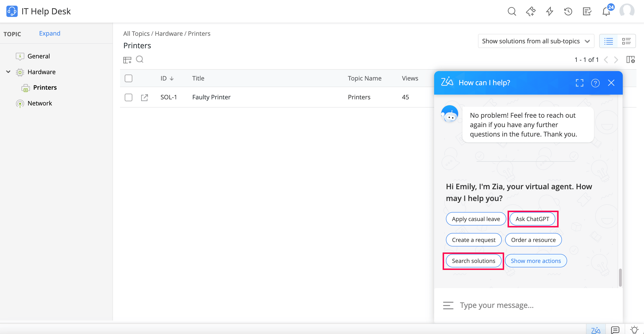Screen dimensions: 644x334
Task: Click the lightning bolt icon
Action: coord(550,11)
